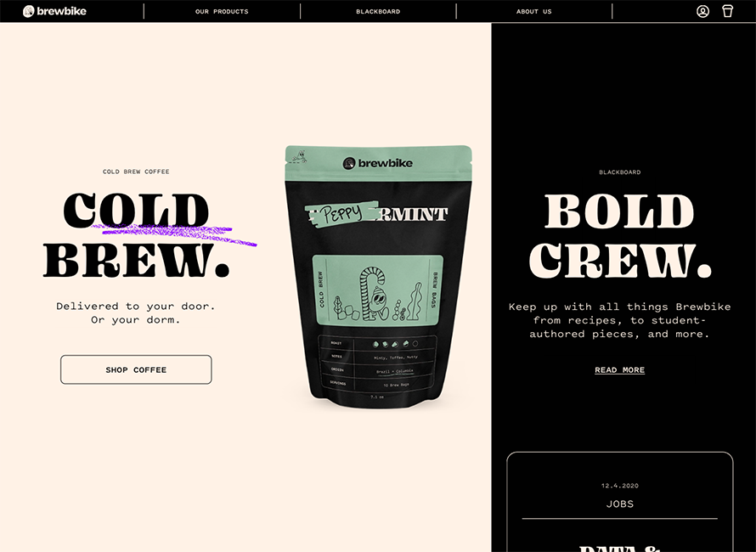Open the user account icon
Viewport: 756px width, 552px height.
(x=702, y=11)
